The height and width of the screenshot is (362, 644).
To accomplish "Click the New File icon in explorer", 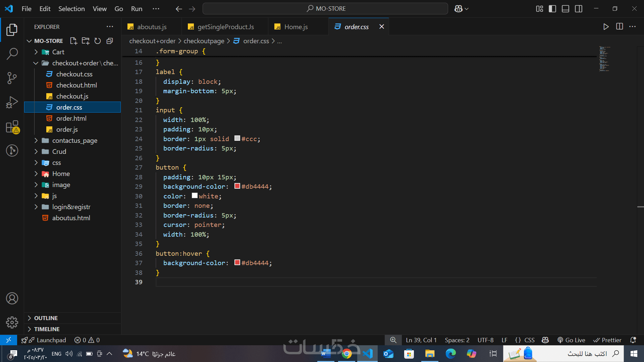I will tap(73, 41).
